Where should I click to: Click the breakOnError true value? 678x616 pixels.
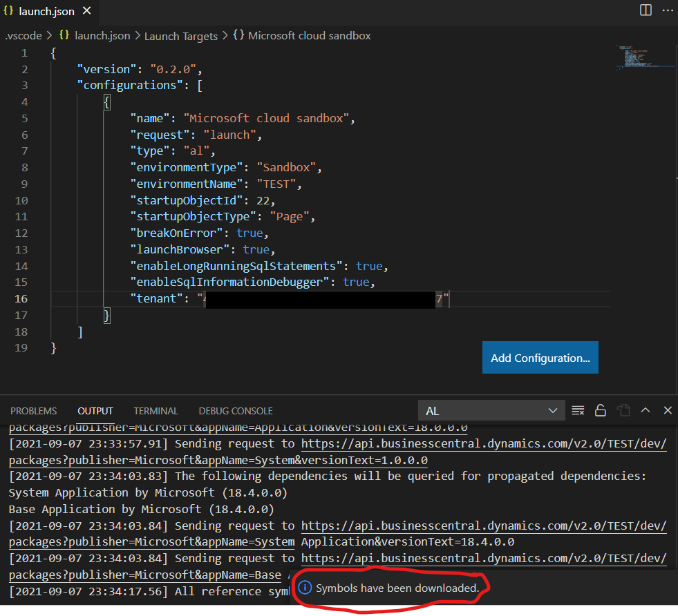[x=249, y=233]
